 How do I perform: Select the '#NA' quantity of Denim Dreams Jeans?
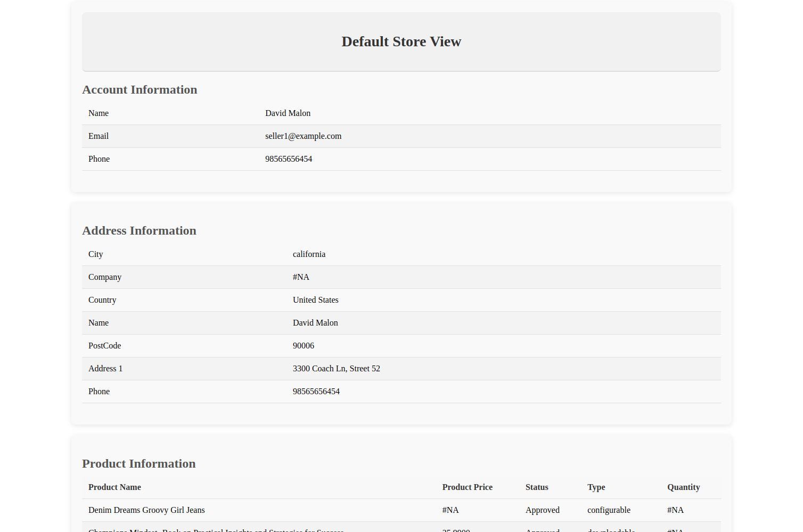675,510
